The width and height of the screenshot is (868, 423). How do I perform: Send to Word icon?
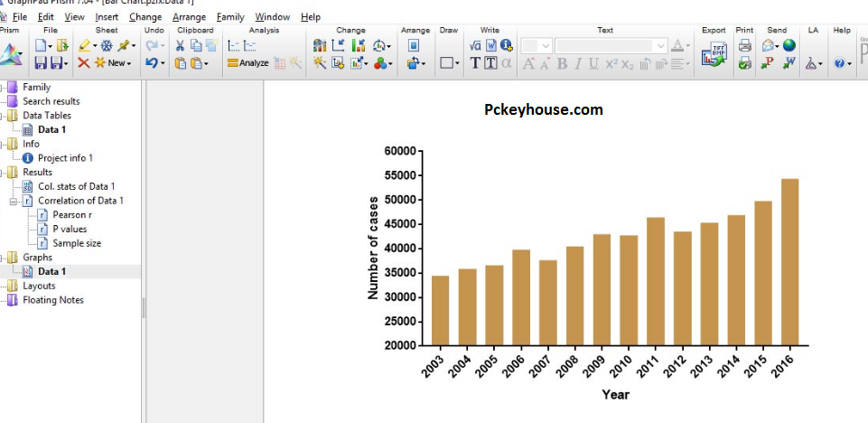coord(789,63)
